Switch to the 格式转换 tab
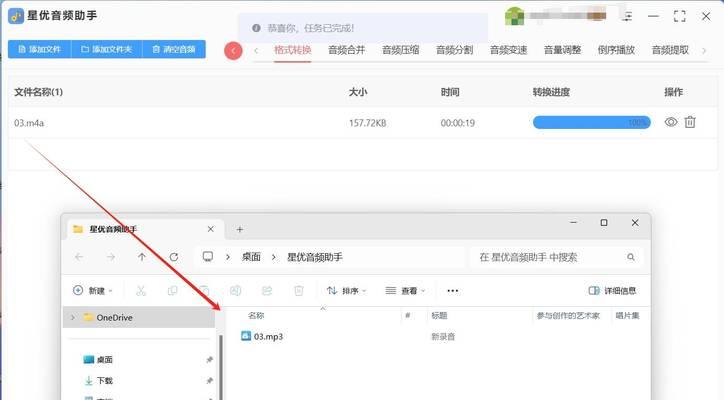 pyautogui.click(x=292, y=50)
